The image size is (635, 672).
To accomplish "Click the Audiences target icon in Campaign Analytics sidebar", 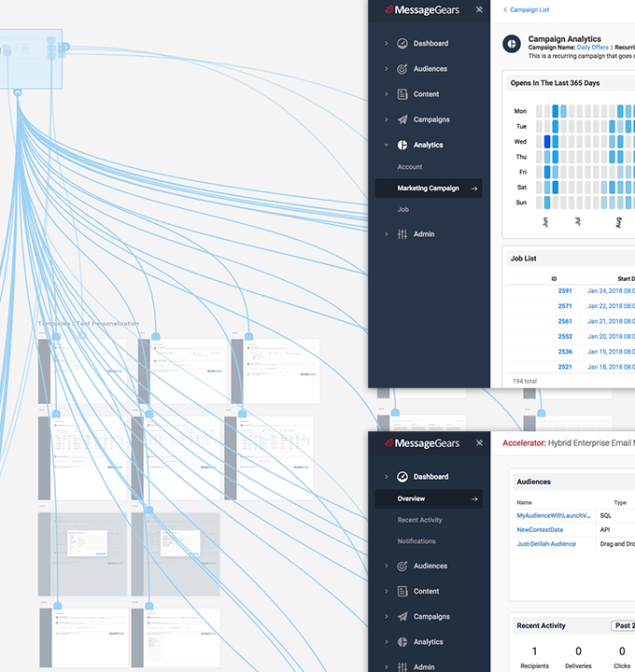I will point(402,69).
